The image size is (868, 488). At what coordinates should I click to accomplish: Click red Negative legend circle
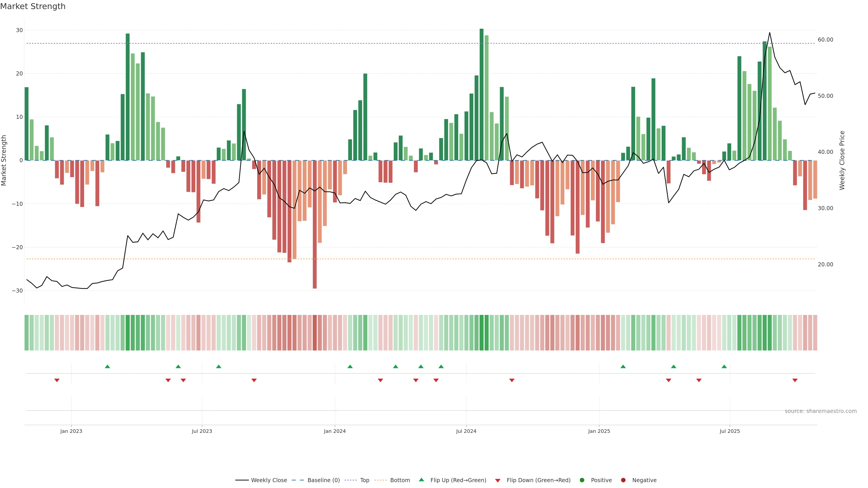click(623, 480)
